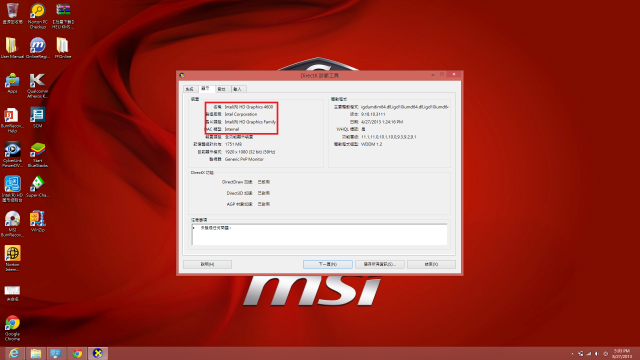Select the 'Intel(R) HD Graphics Family' text

(x=250, y=122)
